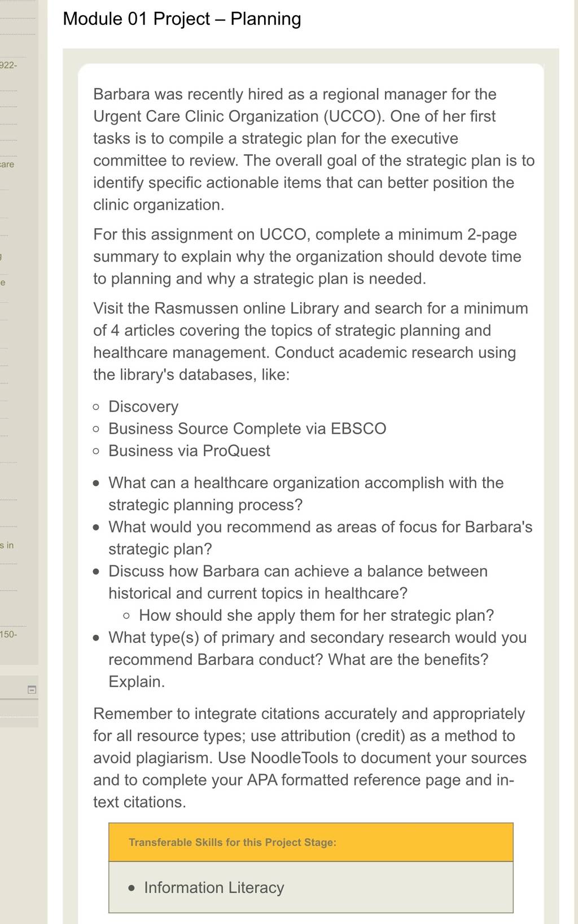Click the question about areas of focus
The width and height of the screenshot is (578, 924).
click(320, 538)
